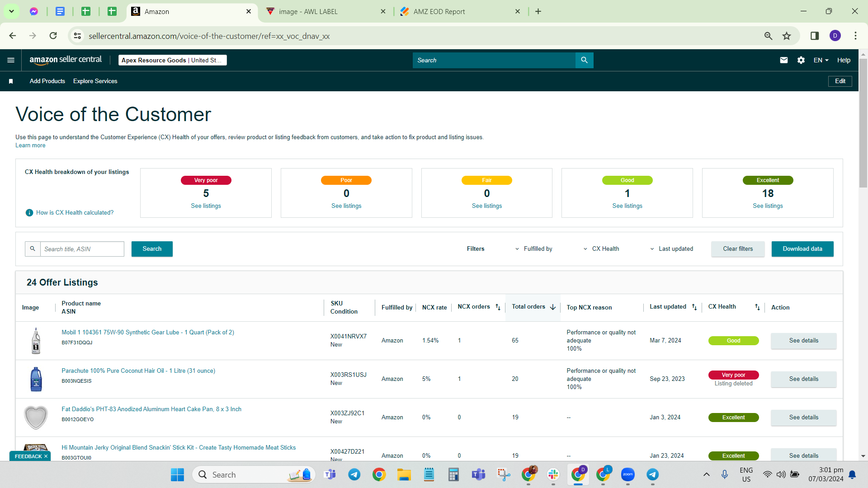The height and width of the screenshot is (488, 868).
Task: Click the Windows taskbar Search box
Action: (x=254, y=474)
